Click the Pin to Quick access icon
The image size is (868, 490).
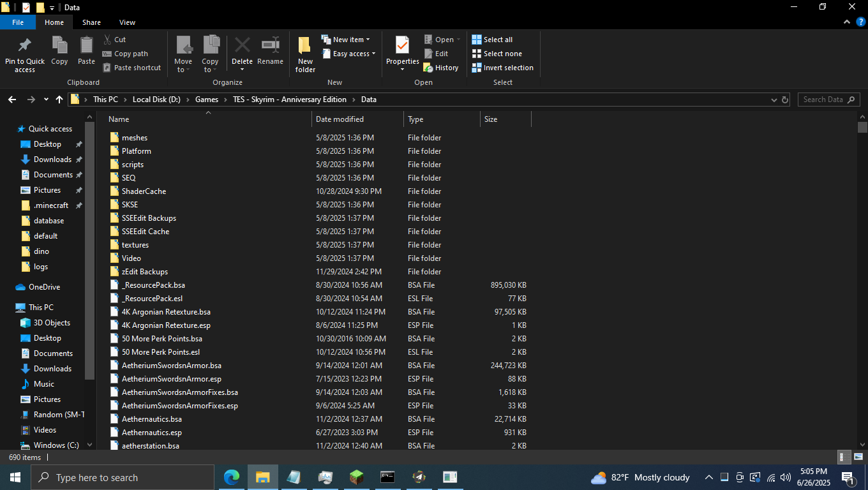click(x=25, y=46)
